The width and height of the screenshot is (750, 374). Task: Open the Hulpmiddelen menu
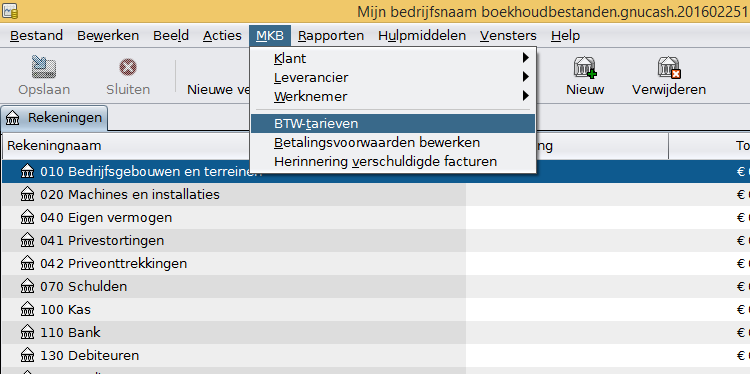(422, 36)
